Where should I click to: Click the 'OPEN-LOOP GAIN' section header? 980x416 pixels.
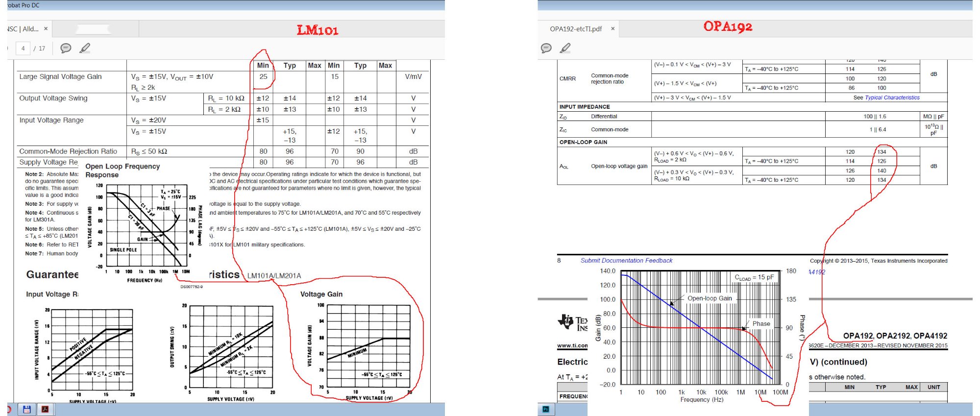(x=583, y=142)
